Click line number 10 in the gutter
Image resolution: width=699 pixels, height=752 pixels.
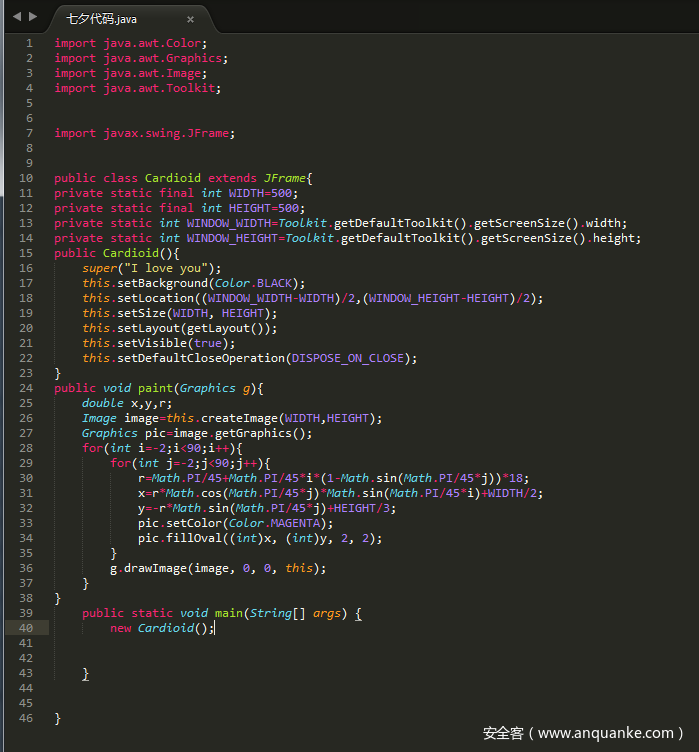coord(26,178)
